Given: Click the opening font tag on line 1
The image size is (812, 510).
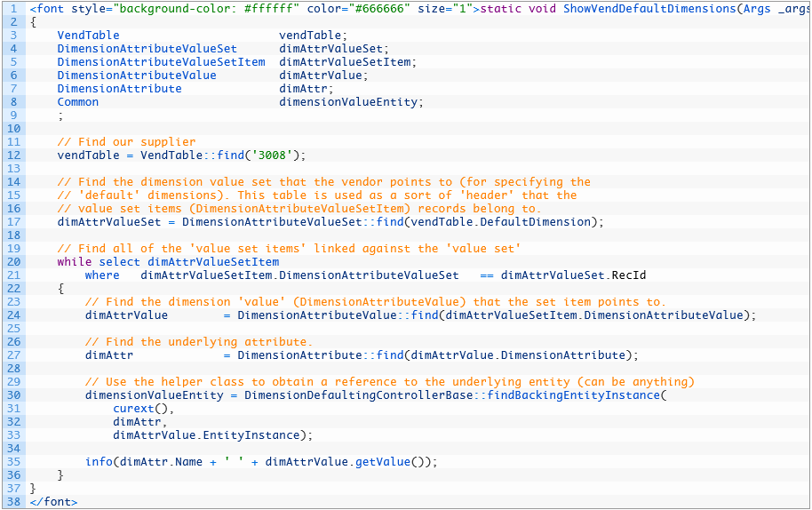Looking at the screenshot, I should tap(254, 9).
